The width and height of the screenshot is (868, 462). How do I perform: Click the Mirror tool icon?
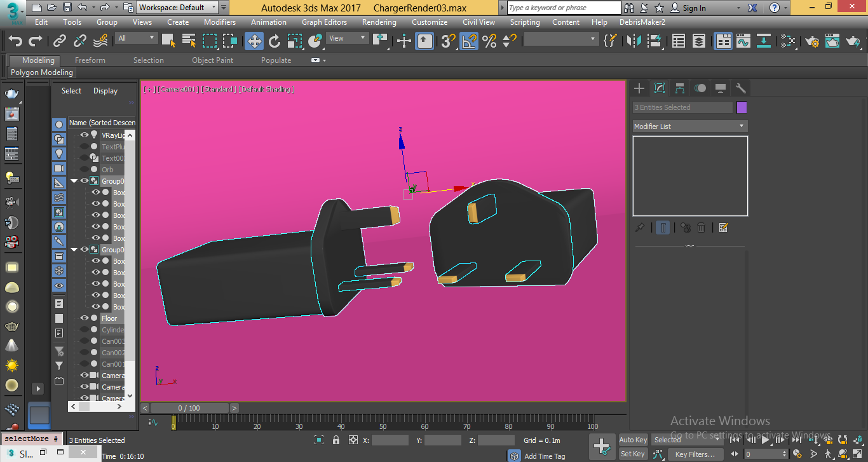pos(634,41)
